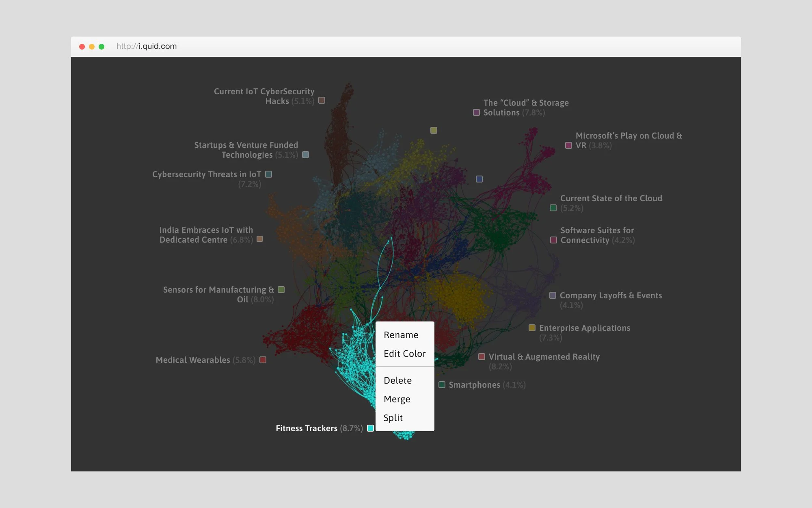Select Sensors for Manufacturing & Oil label
Viewport: 812px width, 508px height.
click(218, 290)
